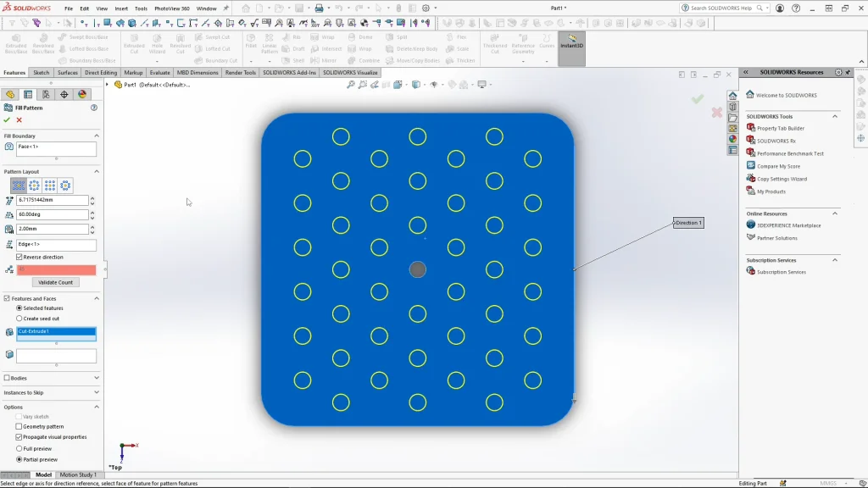Collapse the SOLIDWORKS Tools section
This screenshot has width=868, height=488.
(x=834, y=116)
